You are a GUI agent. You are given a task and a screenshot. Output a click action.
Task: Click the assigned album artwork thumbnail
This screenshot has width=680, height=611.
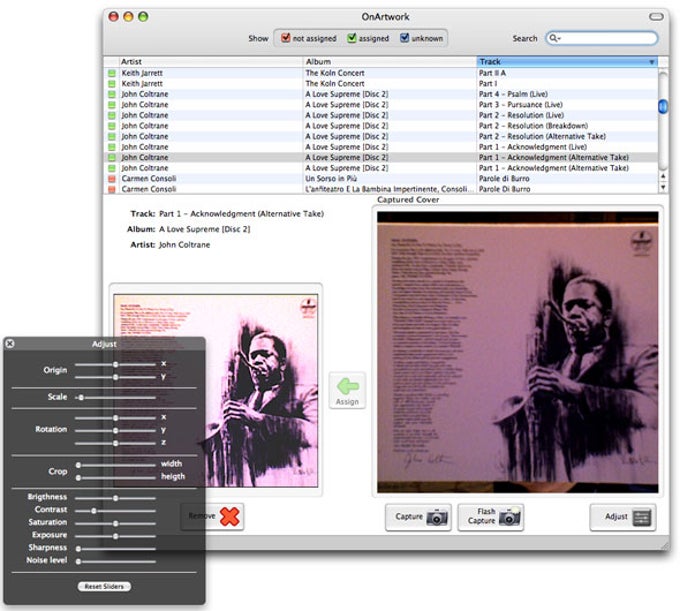[216, 390]
